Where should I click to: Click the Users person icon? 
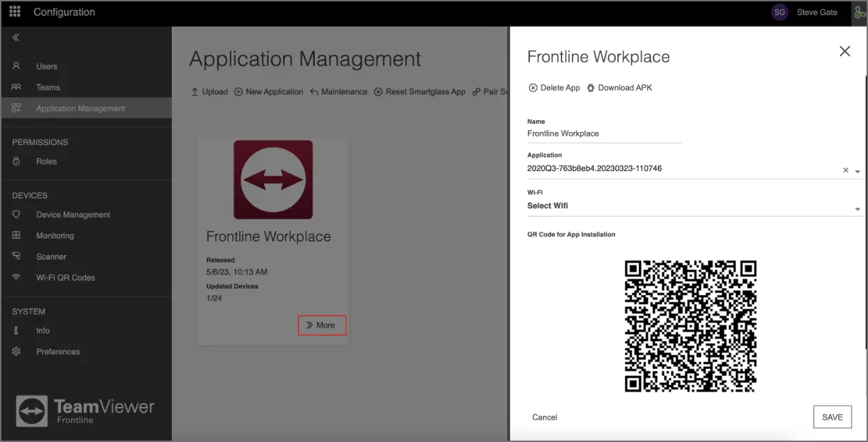(x=16, y=66)
